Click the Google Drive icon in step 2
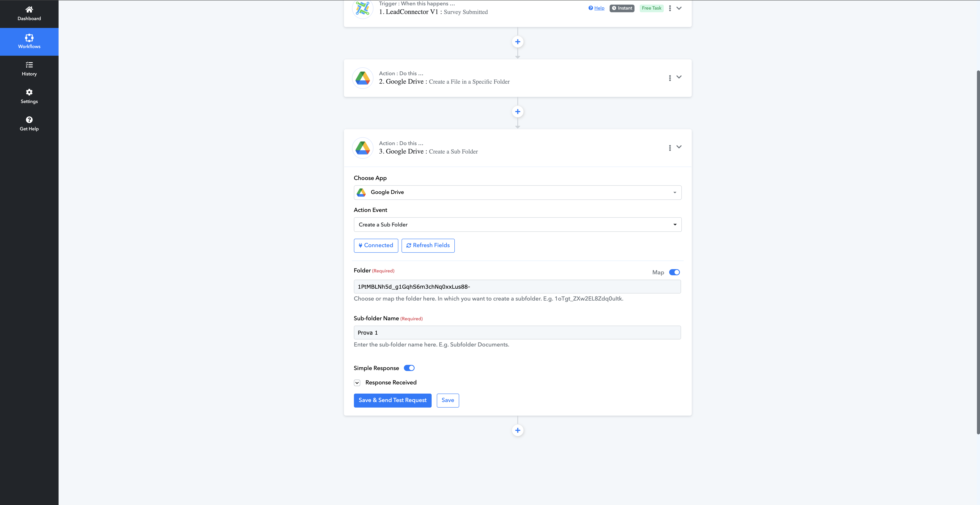 click(363, 78)
